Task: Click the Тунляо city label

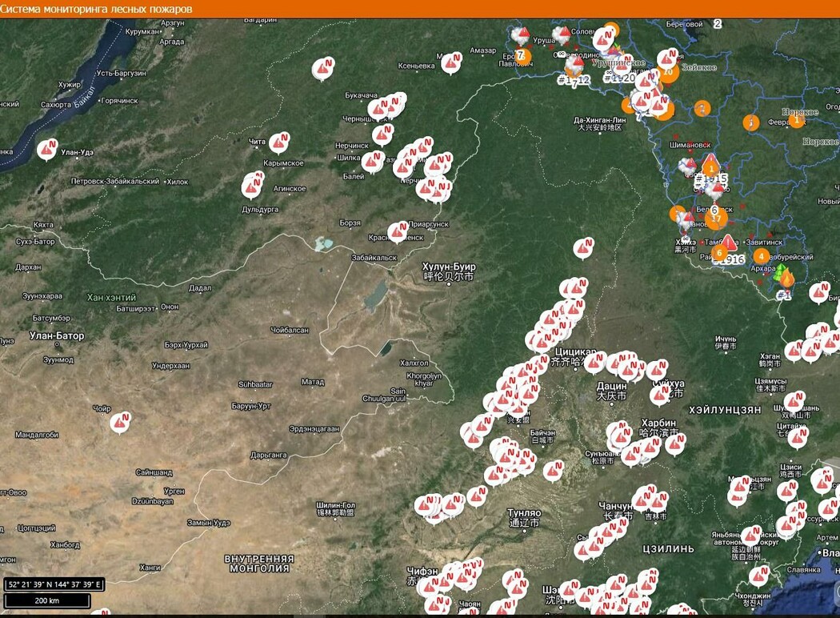Action: coord(524,513)
